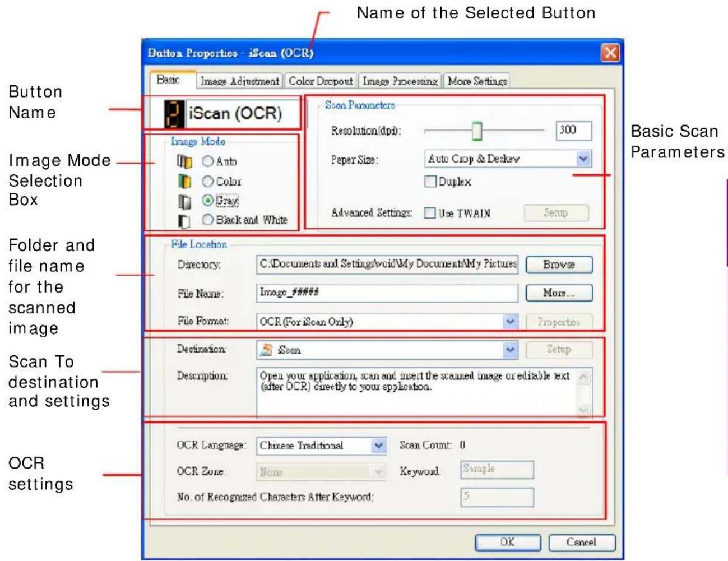
Task: Open the Paper Size dropdown
Action: tap(583, 159)
